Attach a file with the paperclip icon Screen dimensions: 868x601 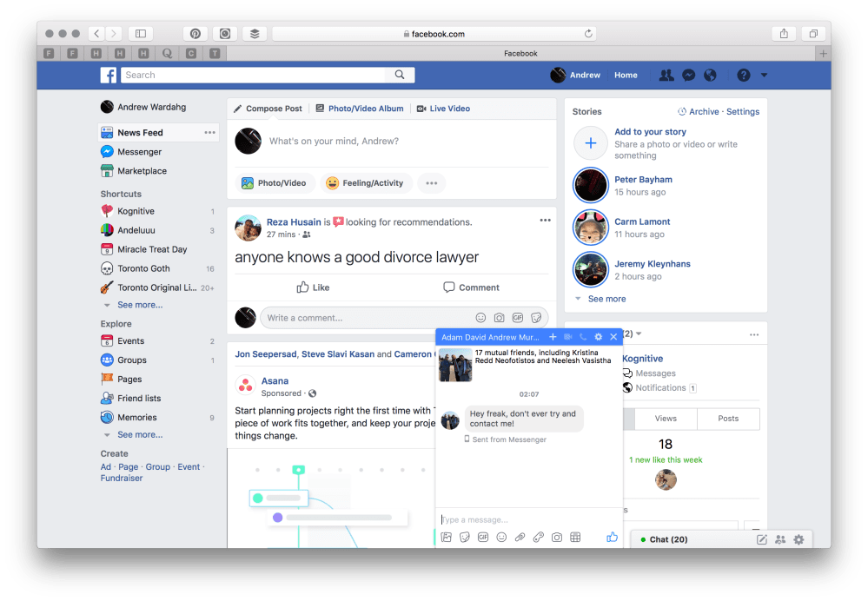(x=520, y=538)
